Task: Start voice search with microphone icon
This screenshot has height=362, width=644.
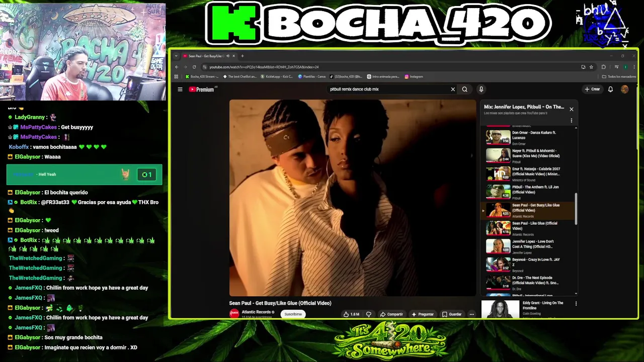Action: point(481,89)
